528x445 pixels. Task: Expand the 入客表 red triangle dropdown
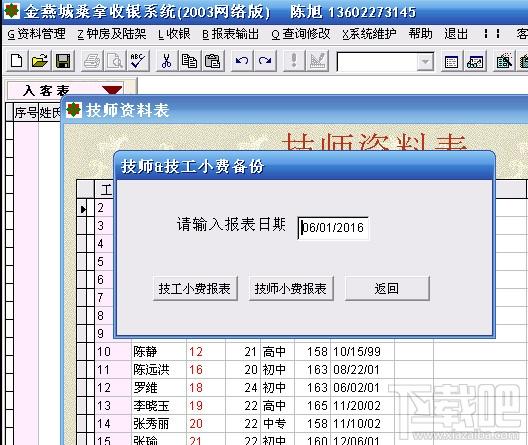tap(112, 90)
